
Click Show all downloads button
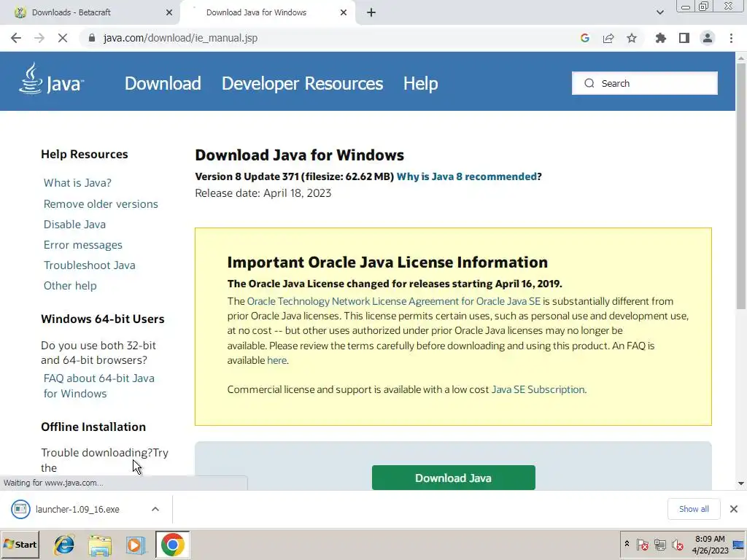pyautogui.click(x=694, y=509)
